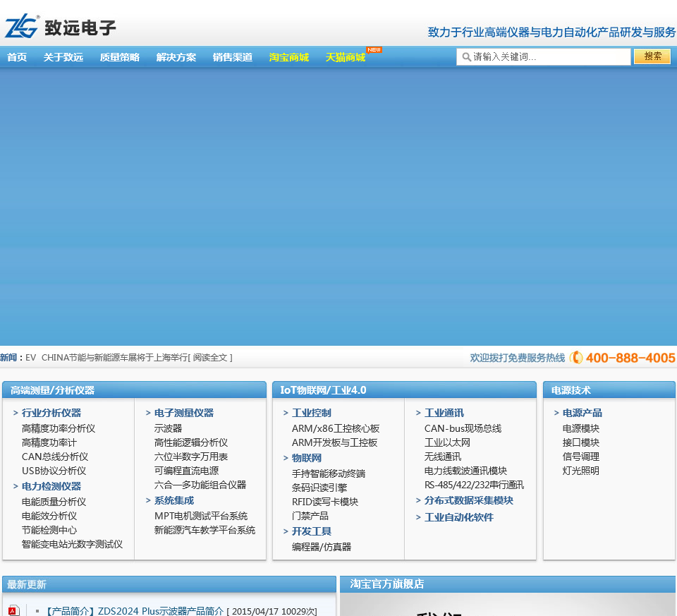Click the NEW badge on 天猫商城

374,49
